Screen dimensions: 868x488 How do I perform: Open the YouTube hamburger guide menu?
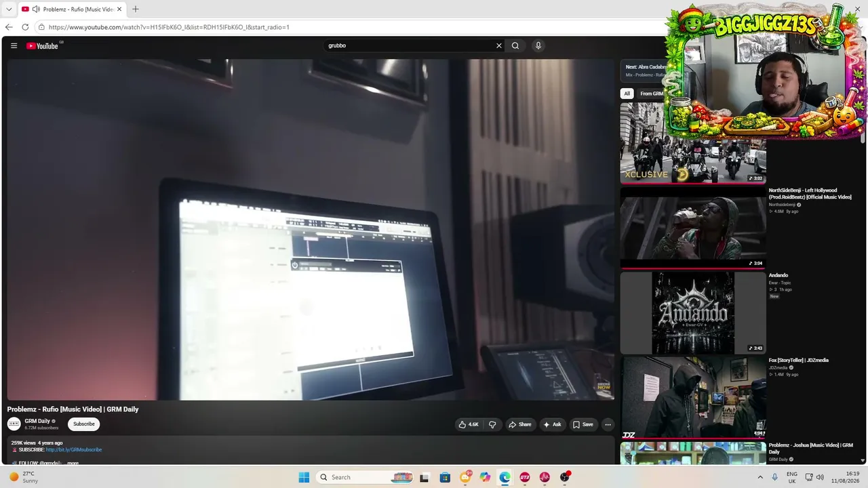click(14, 46)
